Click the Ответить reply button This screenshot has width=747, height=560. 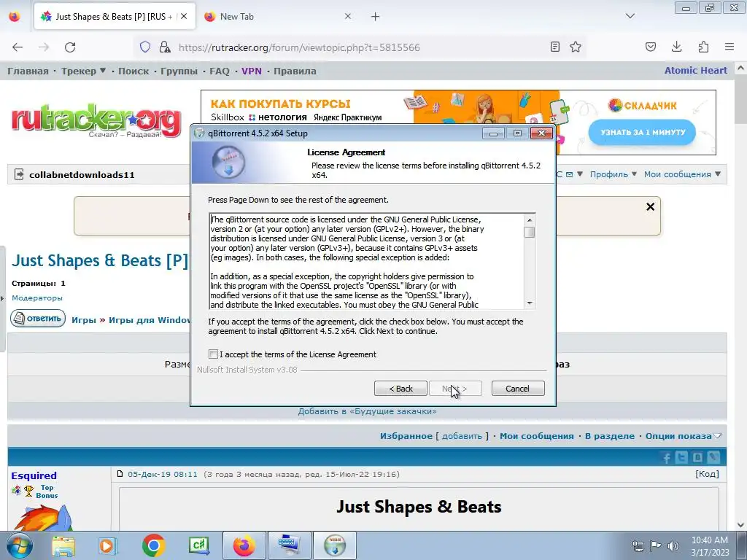pos(38,319)
